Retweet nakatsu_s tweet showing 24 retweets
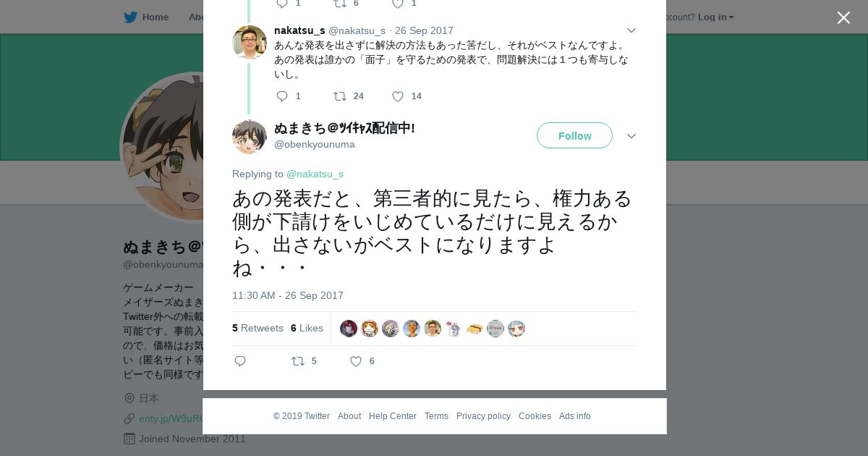This screenshot has height=456, width=868. pyautogui.click(x=339, y=96)
